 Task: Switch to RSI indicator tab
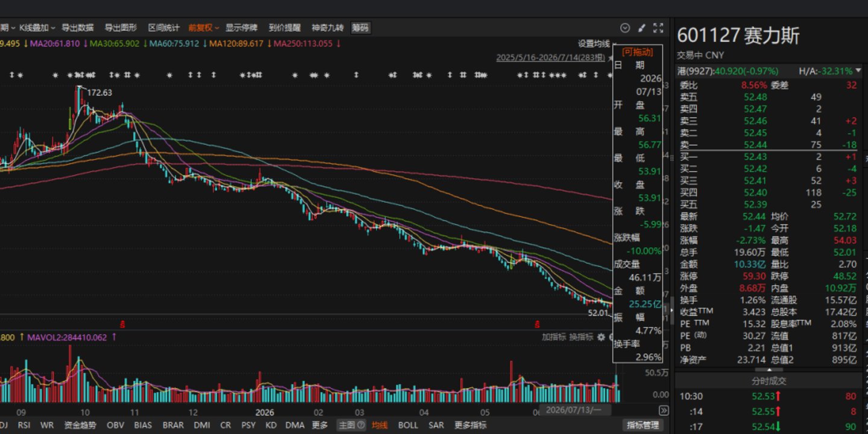click(x=24, y=425)
